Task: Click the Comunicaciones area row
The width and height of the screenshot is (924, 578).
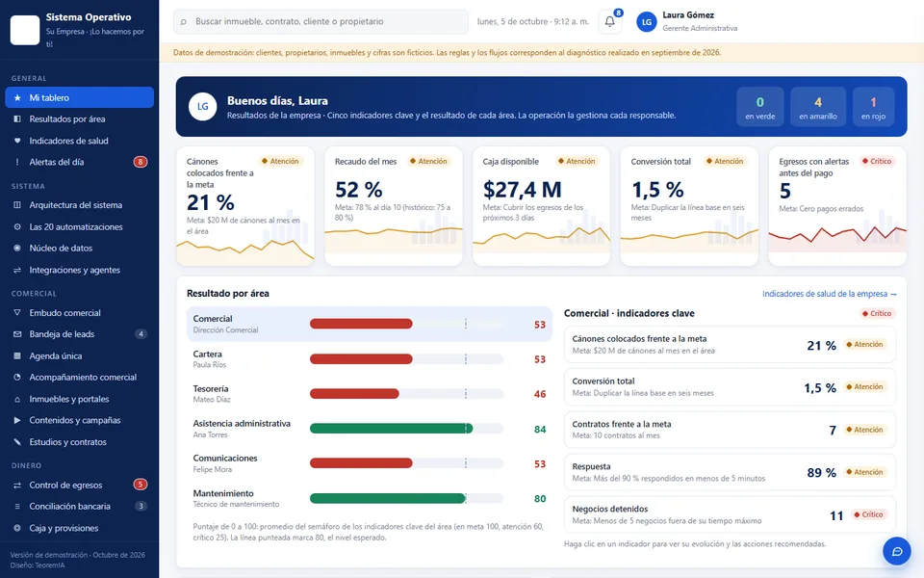Action: (370, 463)
